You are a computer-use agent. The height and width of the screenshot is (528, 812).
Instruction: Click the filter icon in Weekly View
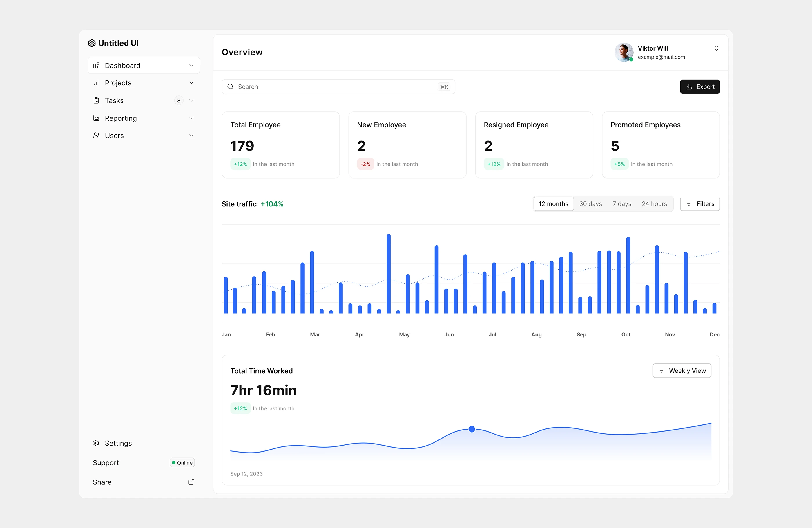661,371
